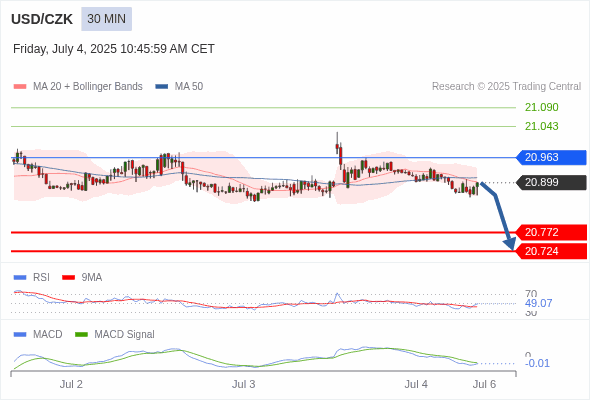This screenshot has width=590, height=400.
Task: Click the Jul 3 date axis marker
Action: (x=243, y=384)
